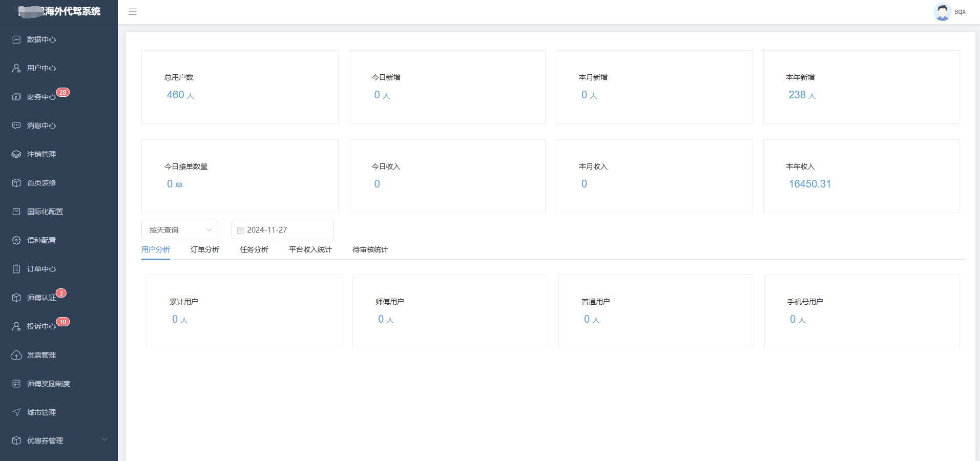The height and width of the screenshot is (461, 980).
Task: Open the 首页装修 decoration icon
Action: (x=16, y=183)
